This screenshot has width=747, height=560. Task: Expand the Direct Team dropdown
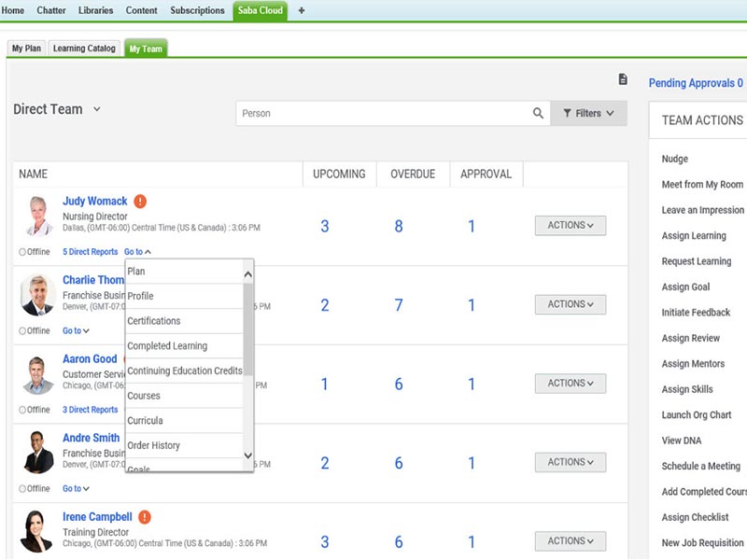tap(97, 110)
